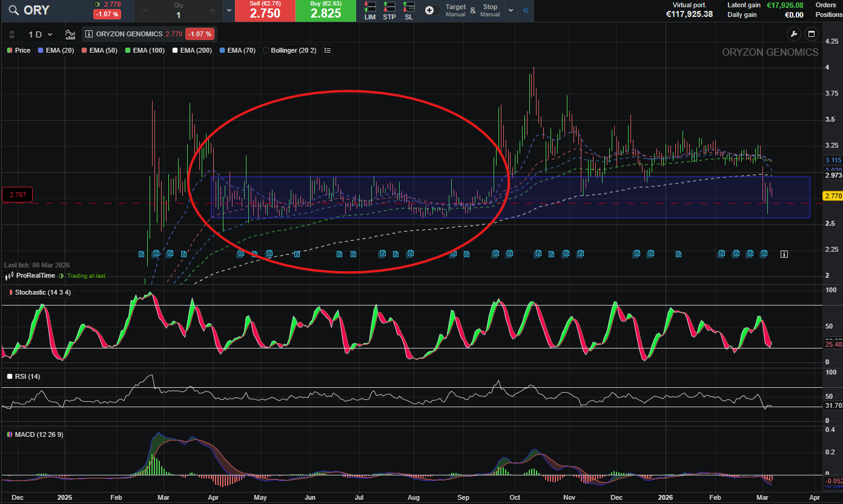Open the indicator list icon after Bollinger
The height and width of the screenshot is (504, 843).
tap(328, 50)
